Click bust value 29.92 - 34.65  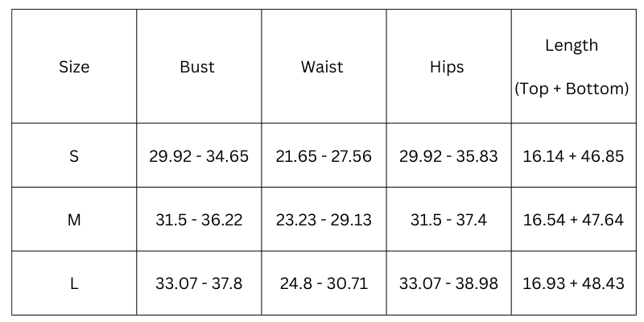pyautogui.click(x=199, y=156)
